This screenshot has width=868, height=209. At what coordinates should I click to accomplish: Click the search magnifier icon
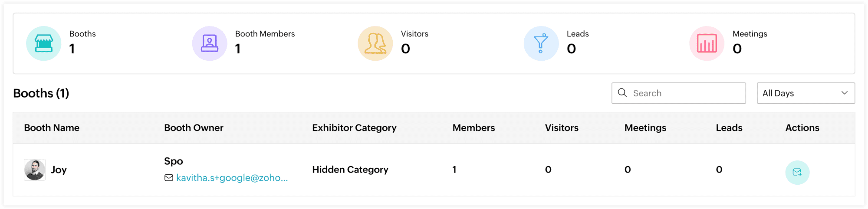622,93
